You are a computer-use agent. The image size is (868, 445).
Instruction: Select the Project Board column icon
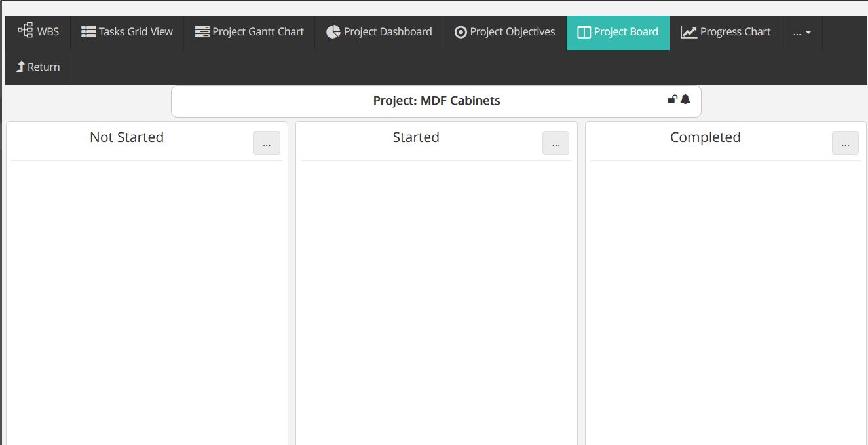pyautogui.click(x=582, y=31)
